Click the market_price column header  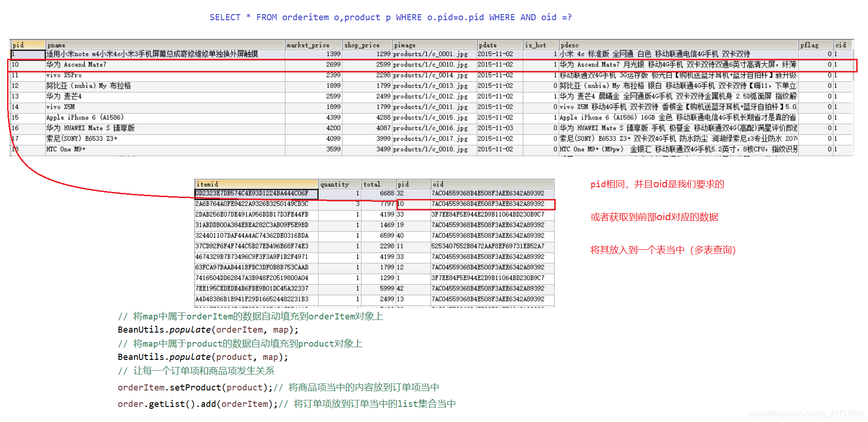[314, 45]
